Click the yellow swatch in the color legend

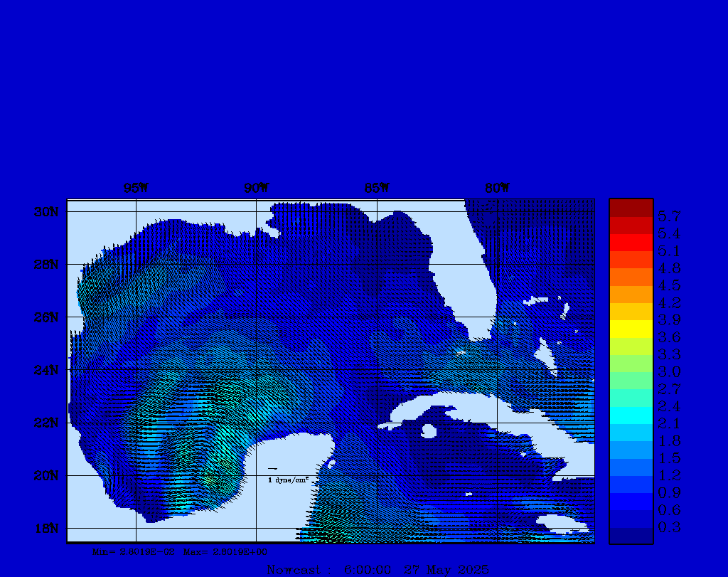[631, 329]
